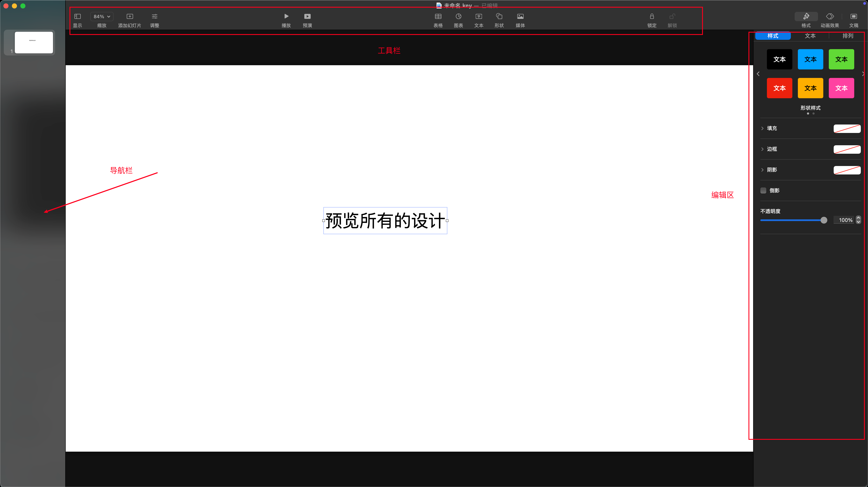
Task: Apply the green 文本 shape style
Action: [841, 59]
